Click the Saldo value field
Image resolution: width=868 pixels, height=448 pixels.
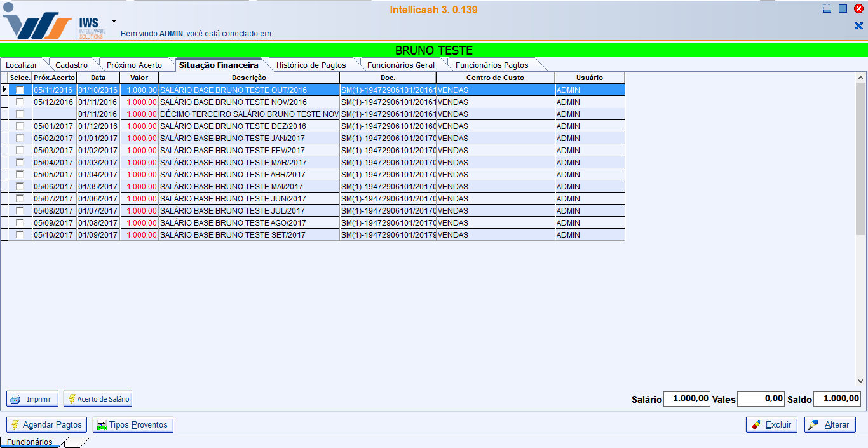(x=836, y=399)
